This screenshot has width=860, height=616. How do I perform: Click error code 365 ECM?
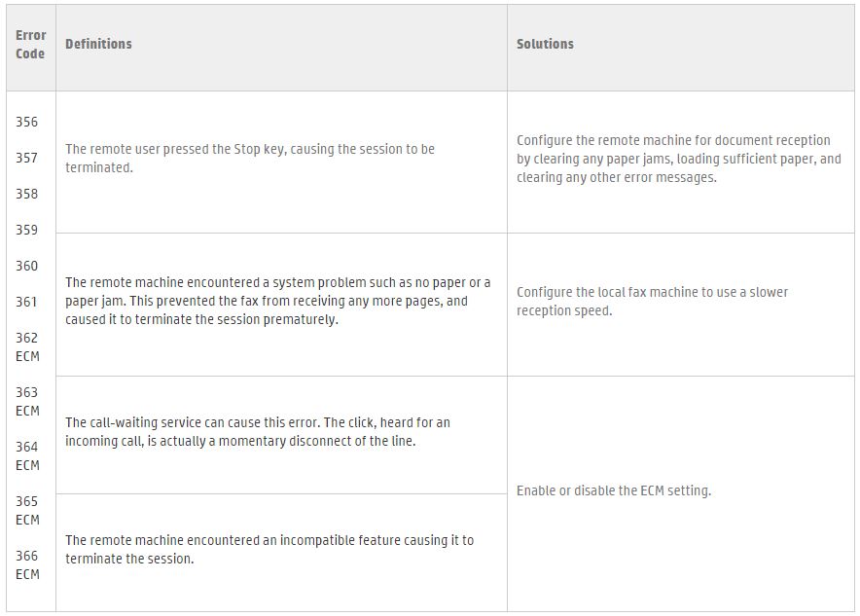[27, 511]
